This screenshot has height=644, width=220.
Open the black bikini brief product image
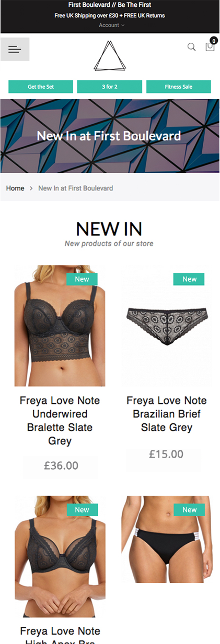167,540
